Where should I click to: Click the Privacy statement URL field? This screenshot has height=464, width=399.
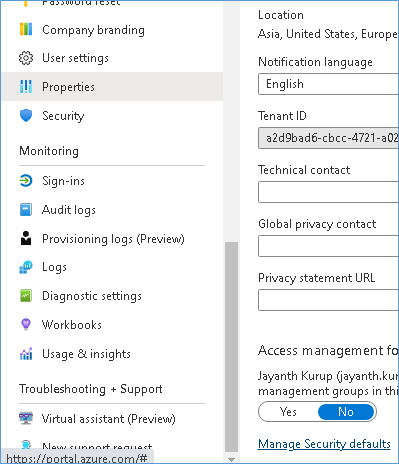click(x=328, y=300)
